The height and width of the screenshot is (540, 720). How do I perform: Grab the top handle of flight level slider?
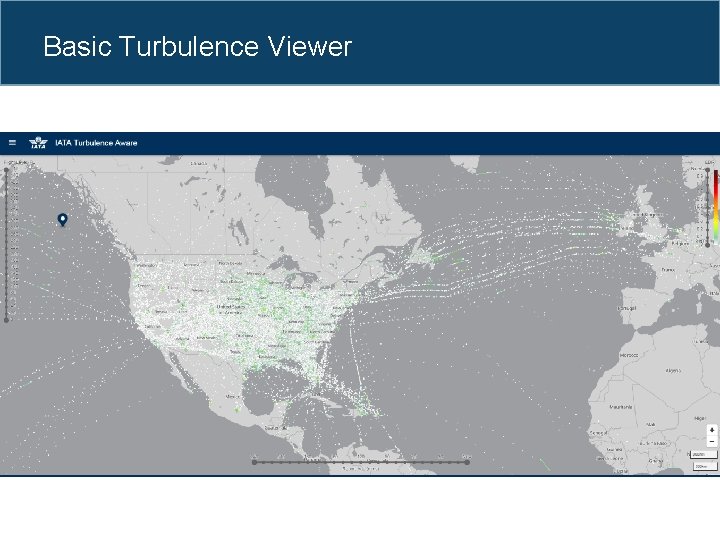coord(6,170)
